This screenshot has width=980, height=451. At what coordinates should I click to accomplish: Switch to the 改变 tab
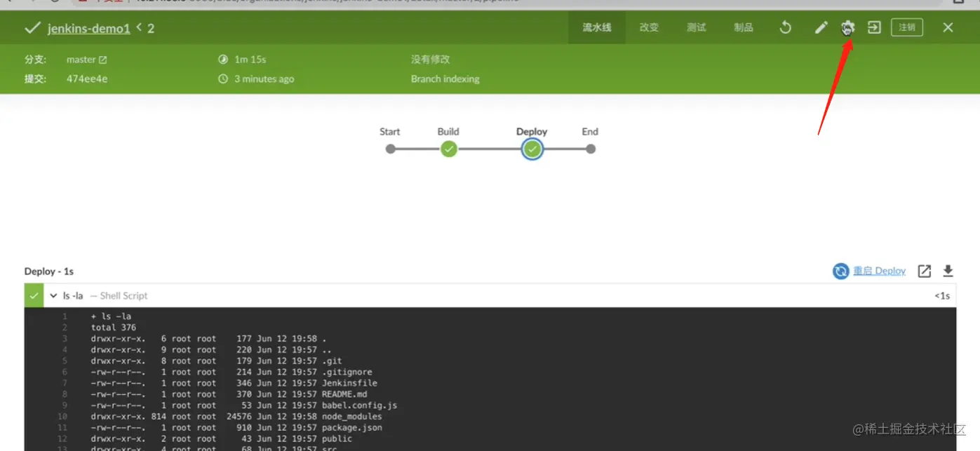point(649,27)
